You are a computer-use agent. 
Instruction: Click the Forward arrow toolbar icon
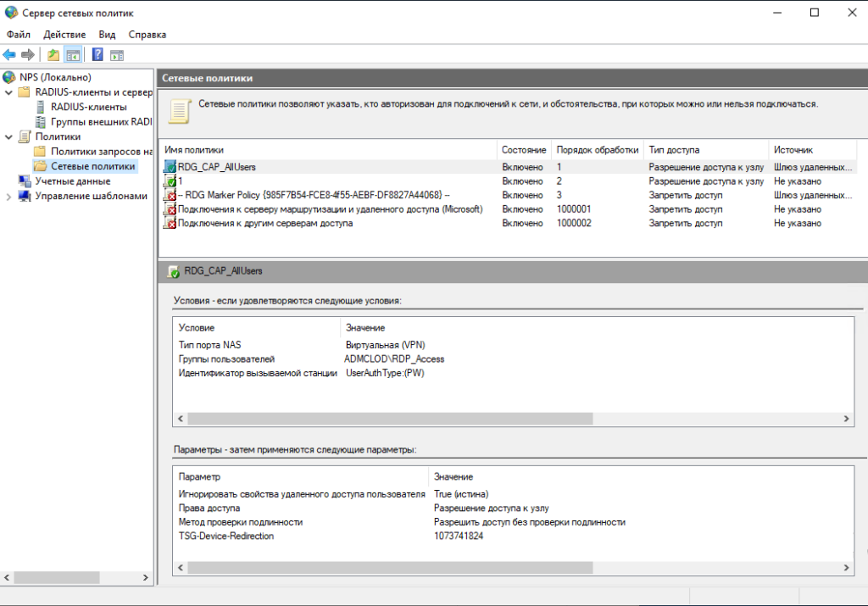click(x=28, y=55)
